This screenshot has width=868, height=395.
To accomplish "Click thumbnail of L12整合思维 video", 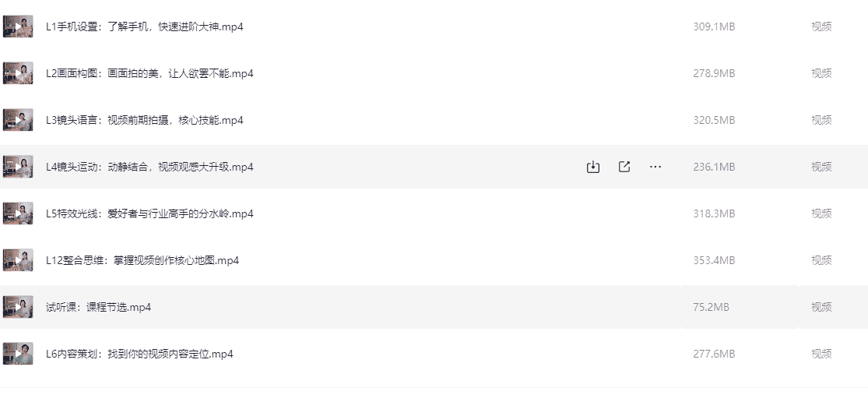I will 18,260.
